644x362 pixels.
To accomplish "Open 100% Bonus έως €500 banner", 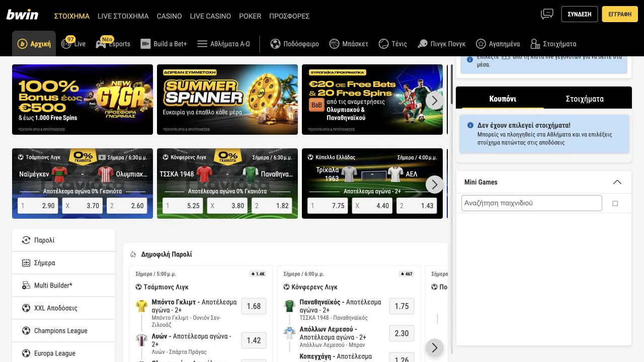I will pyautogui.click(x=83, y=100).
